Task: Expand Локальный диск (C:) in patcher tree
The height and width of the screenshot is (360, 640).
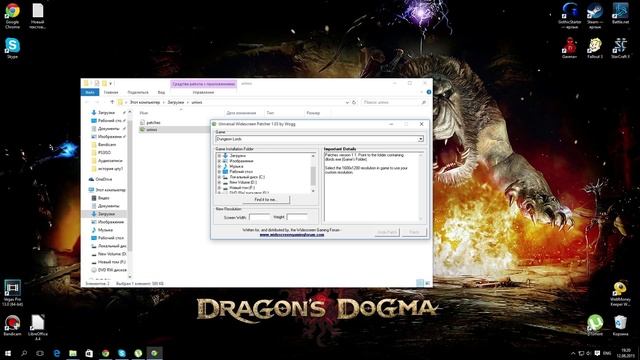Action: coord(219,177)
